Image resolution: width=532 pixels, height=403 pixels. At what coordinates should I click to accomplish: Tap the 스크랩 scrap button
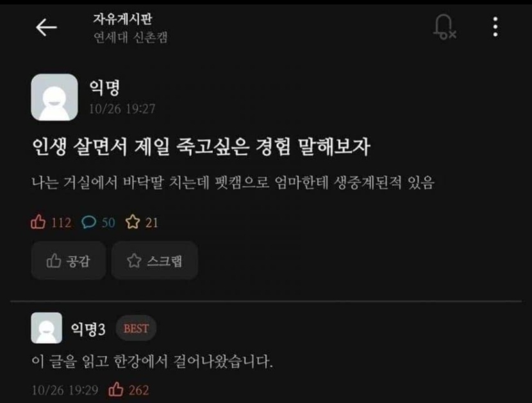154,261
